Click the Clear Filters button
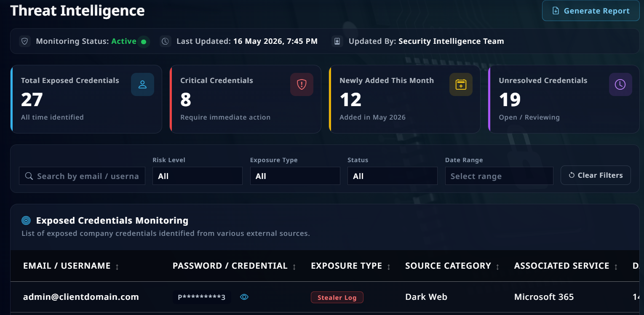Viewport: 644px width, 315px height. pyautogui.click(x=596, y=175)
